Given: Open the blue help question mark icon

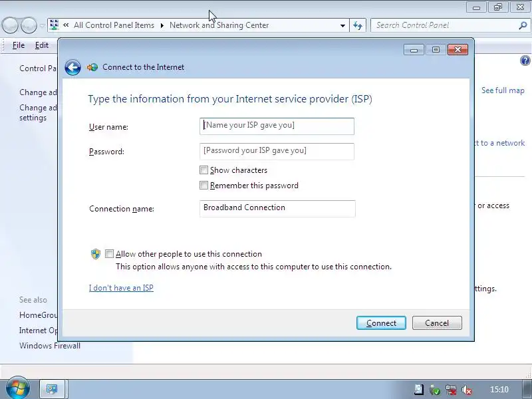Looking at the screenshot, I should pos(525,61).
